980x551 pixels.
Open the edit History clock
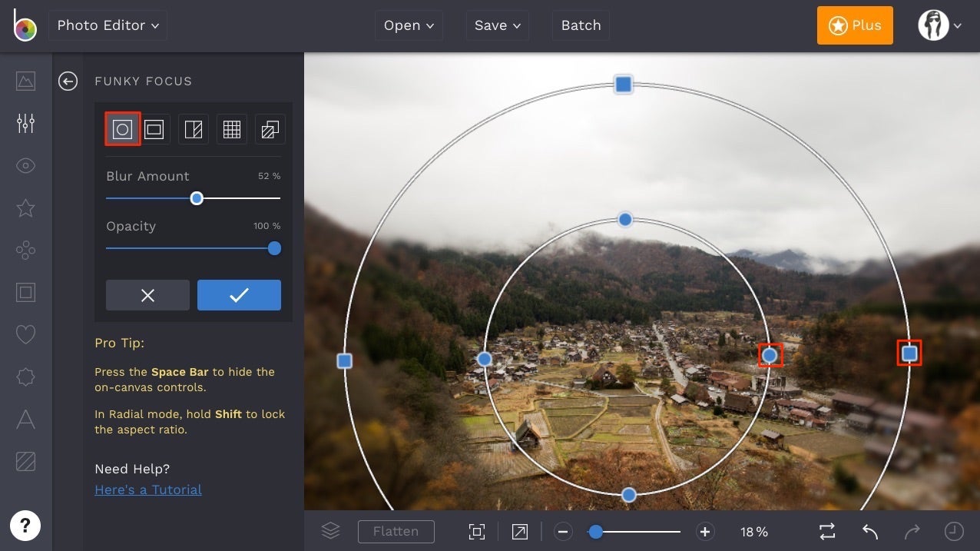(952, 531)
